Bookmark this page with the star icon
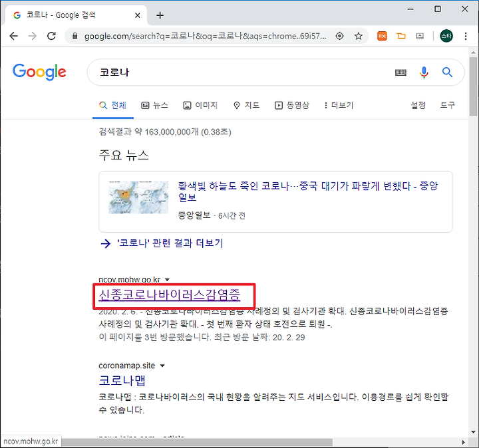The width and height of the screenshot is (479, 448). [x=359, y=36]
